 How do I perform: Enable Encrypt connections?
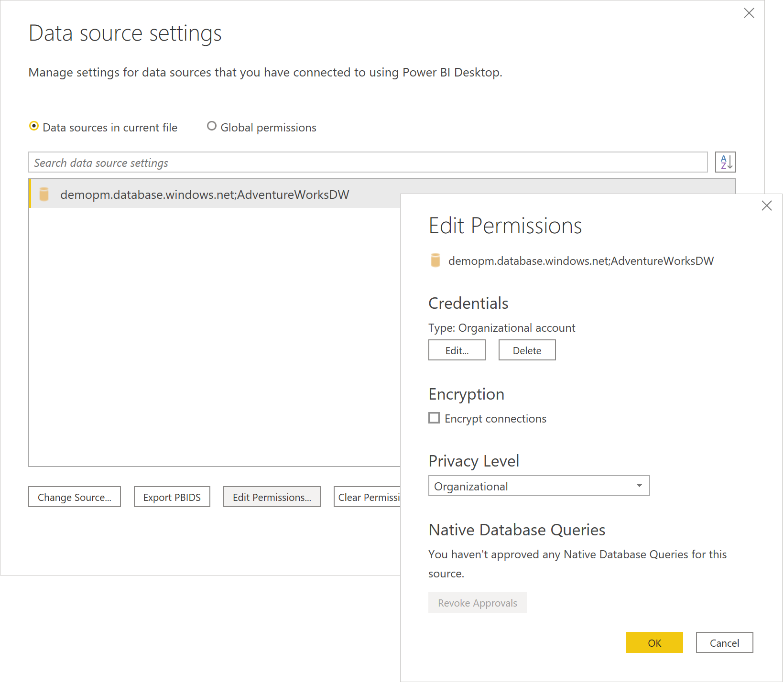pyautogui.click(x=434, y=417)
